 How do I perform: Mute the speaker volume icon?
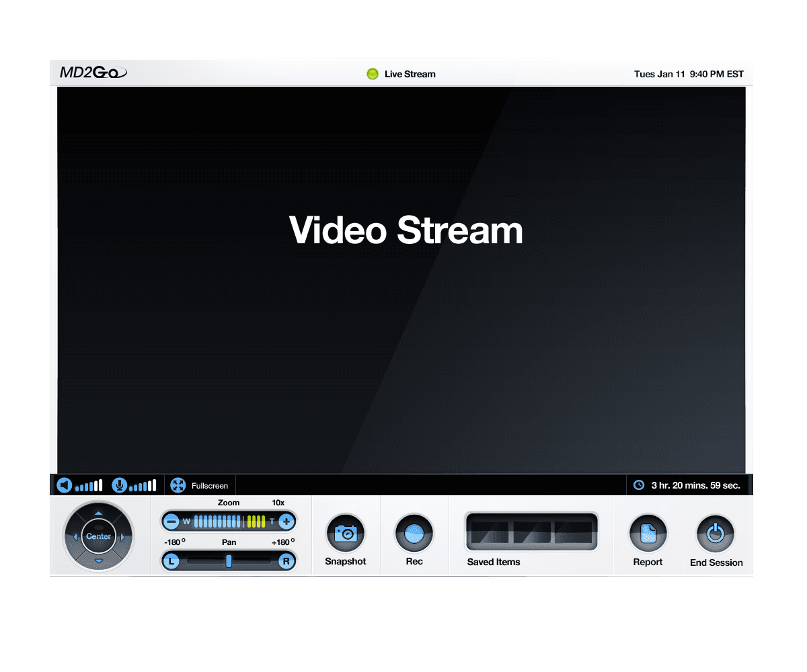(64, 485)
